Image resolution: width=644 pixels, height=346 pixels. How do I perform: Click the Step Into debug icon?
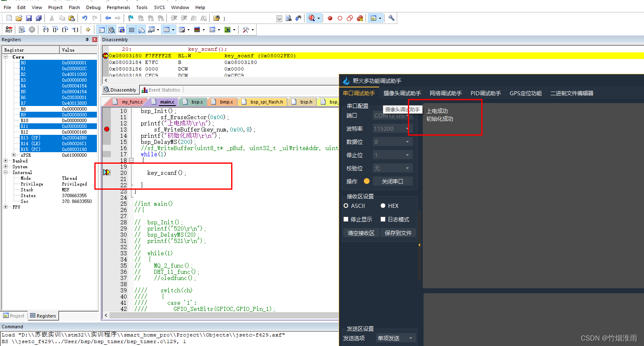(x=45, y=29)
